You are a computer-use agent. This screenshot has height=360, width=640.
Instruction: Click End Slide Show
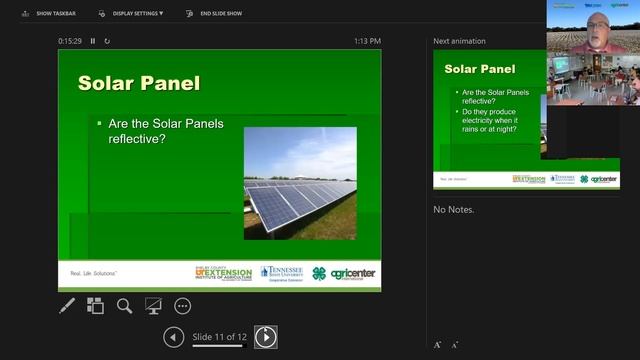(x=221, y=13)
